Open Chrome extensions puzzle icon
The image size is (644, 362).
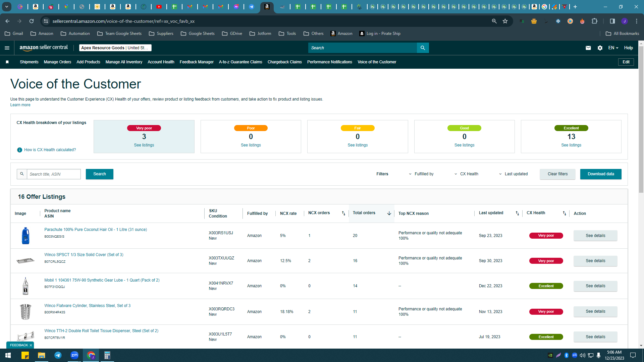coord(594,21)
